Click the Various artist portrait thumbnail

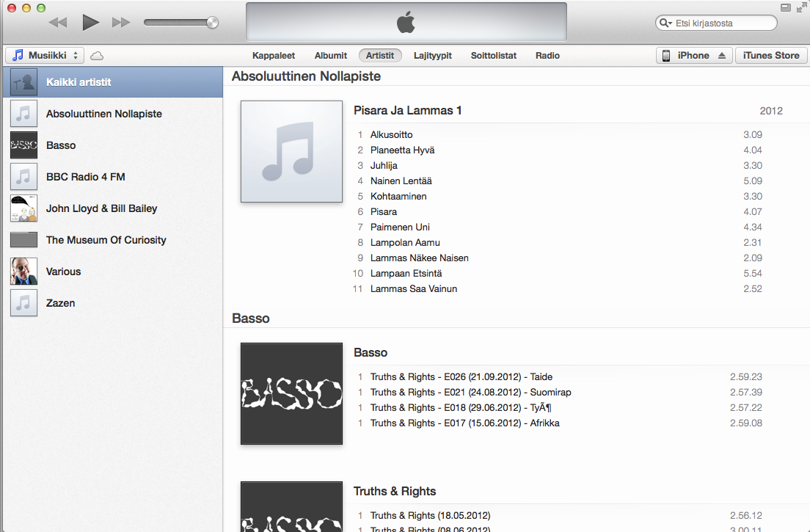coord(23,272)
